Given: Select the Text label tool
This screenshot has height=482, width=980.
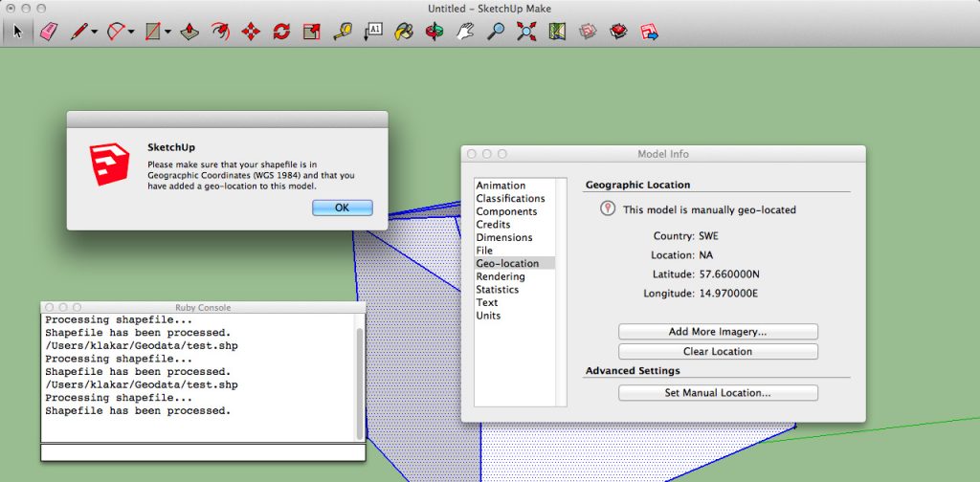Looking at the screenshot, I should coord(372,32).
